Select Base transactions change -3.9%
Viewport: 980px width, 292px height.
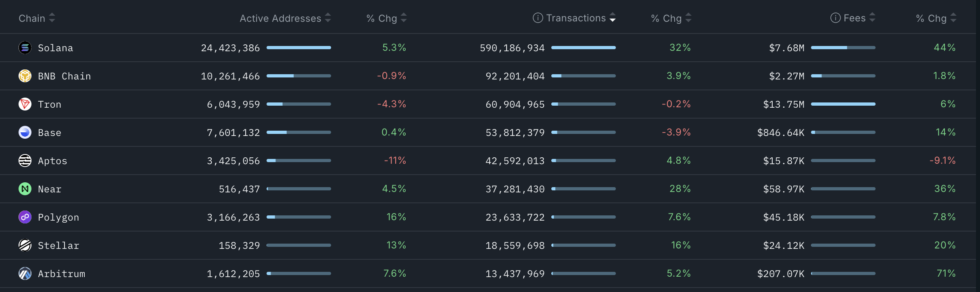(x=676, y=132)
